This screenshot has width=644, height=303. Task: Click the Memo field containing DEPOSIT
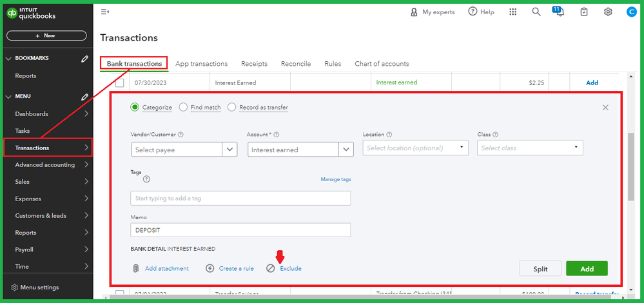[x=240, y=230]
